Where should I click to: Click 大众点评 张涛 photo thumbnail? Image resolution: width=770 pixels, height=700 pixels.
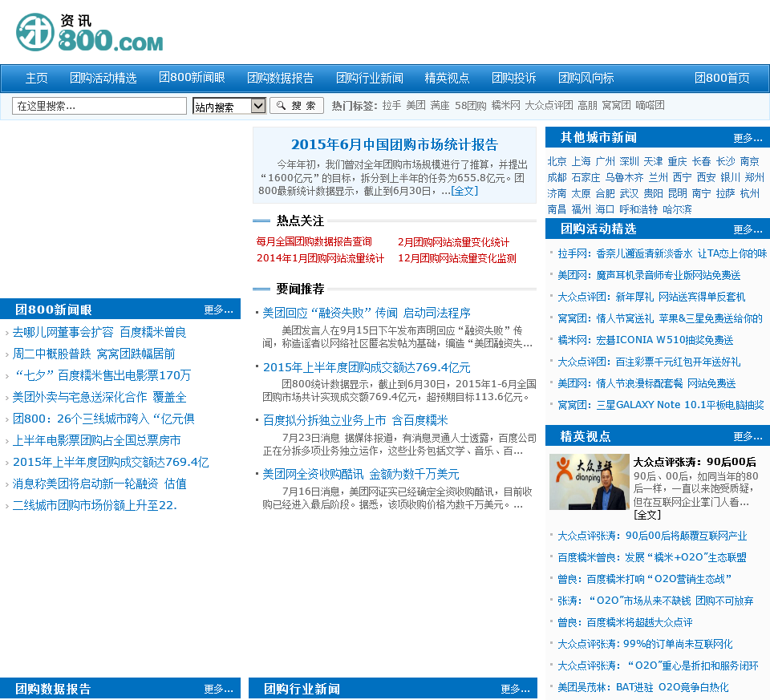coord(590,482)
